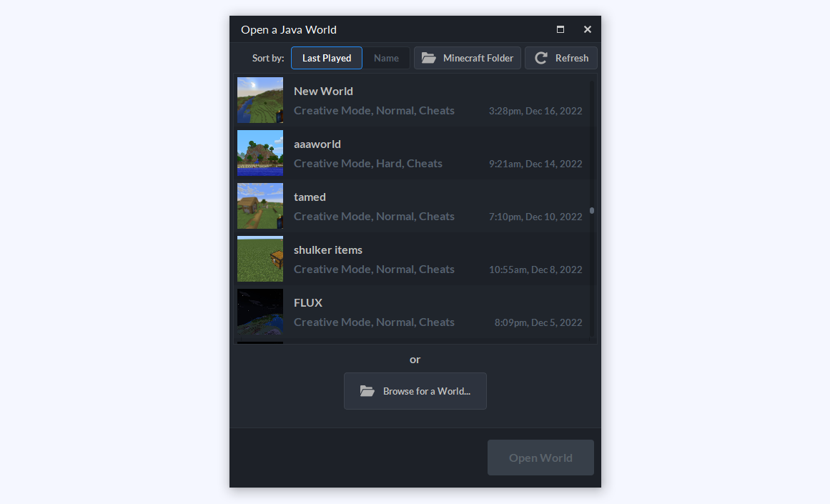830x504 pixels.
Task: Maximize the Open a Java World dialog
Action: 560,29
